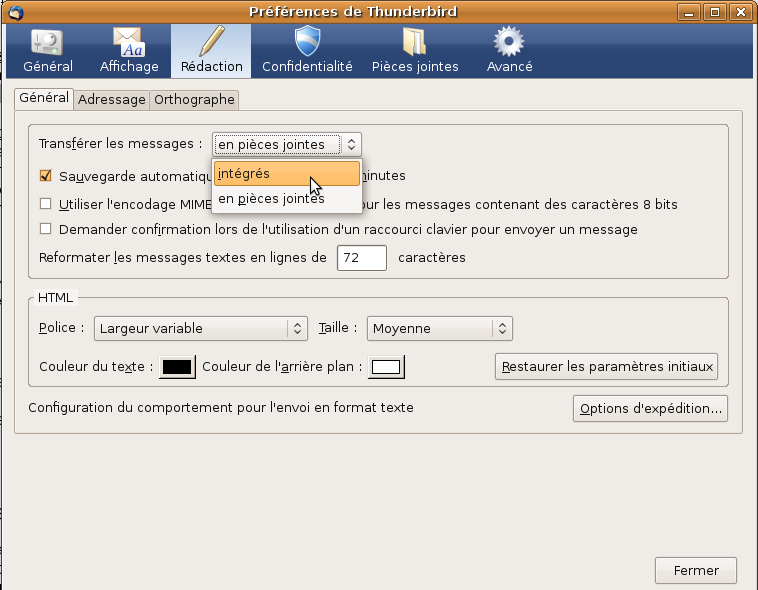Open the Pièces jointes folder pane
The height and width of the screenshot is (590, 758).
415,51
